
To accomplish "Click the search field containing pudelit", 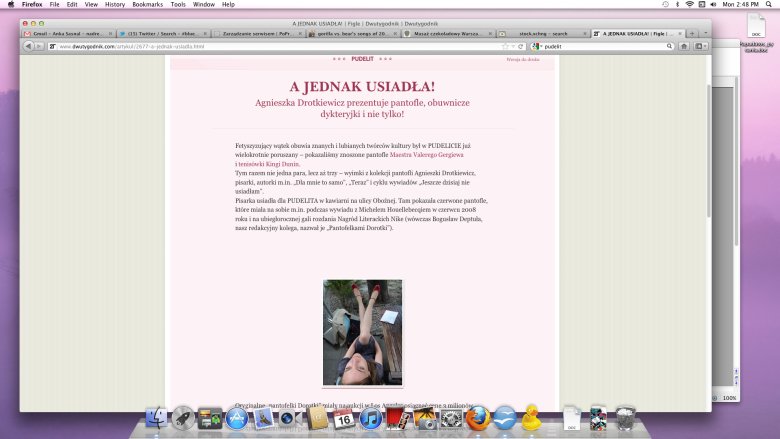I will 604,46.
